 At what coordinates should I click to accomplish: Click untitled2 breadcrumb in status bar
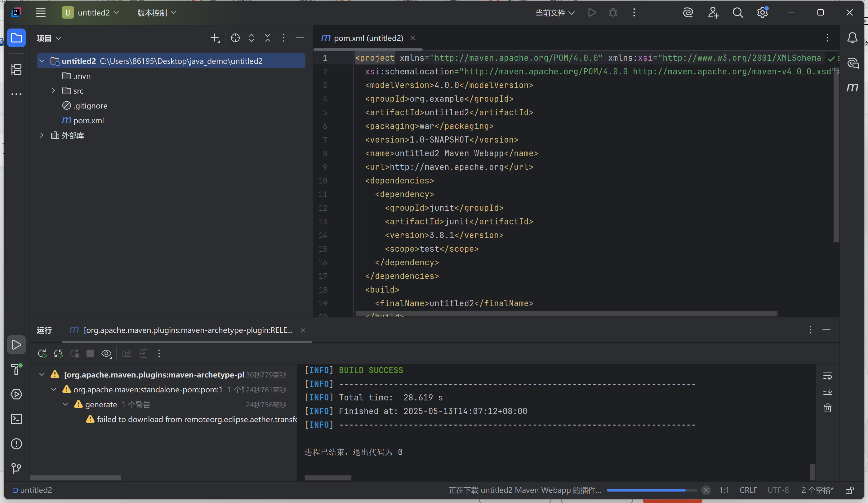click(x=32, y=490)
